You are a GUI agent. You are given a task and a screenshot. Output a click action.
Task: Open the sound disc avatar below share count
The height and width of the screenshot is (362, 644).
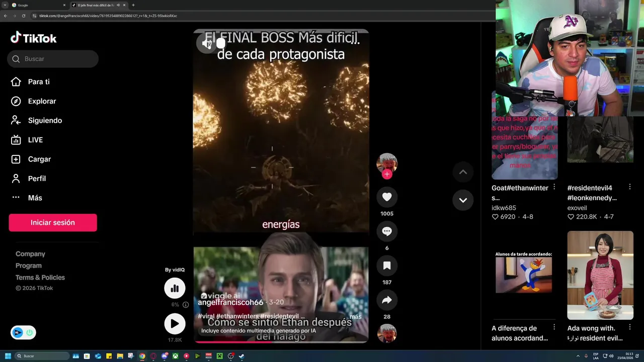point(387,334)
